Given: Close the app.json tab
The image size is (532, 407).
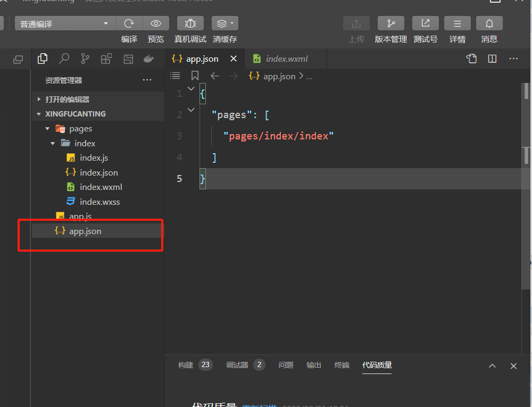Looking at the screenshot, I should pyautogui.click(x=234, y=59).
